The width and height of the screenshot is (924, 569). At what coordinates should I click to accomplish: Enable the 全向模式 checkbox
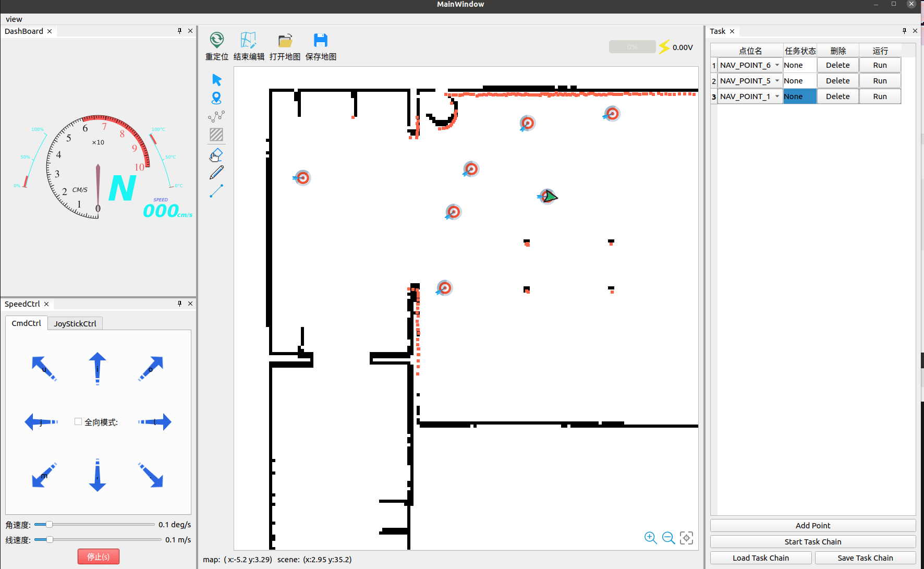pyautogui.click(x=78, y=421)
